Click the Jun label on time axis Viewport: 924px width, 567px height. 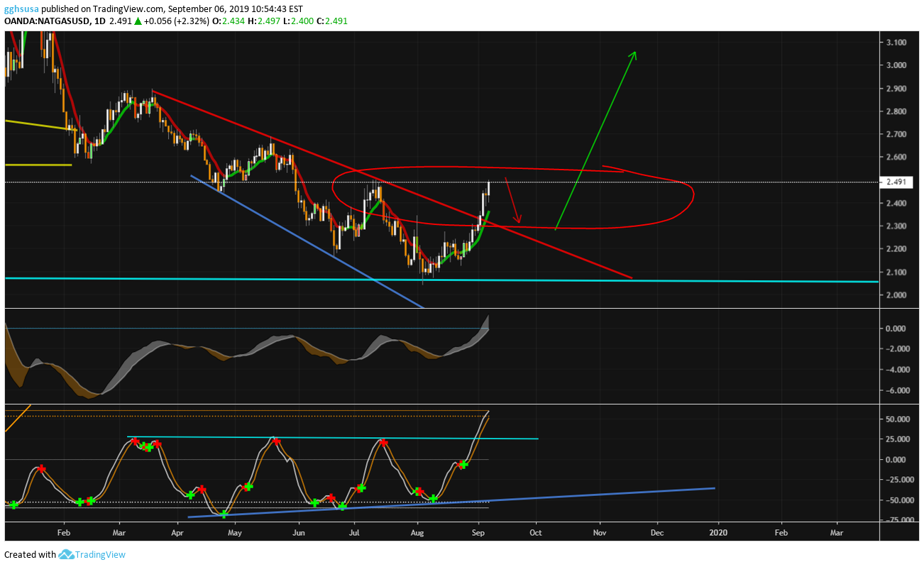tap(299, 532)
